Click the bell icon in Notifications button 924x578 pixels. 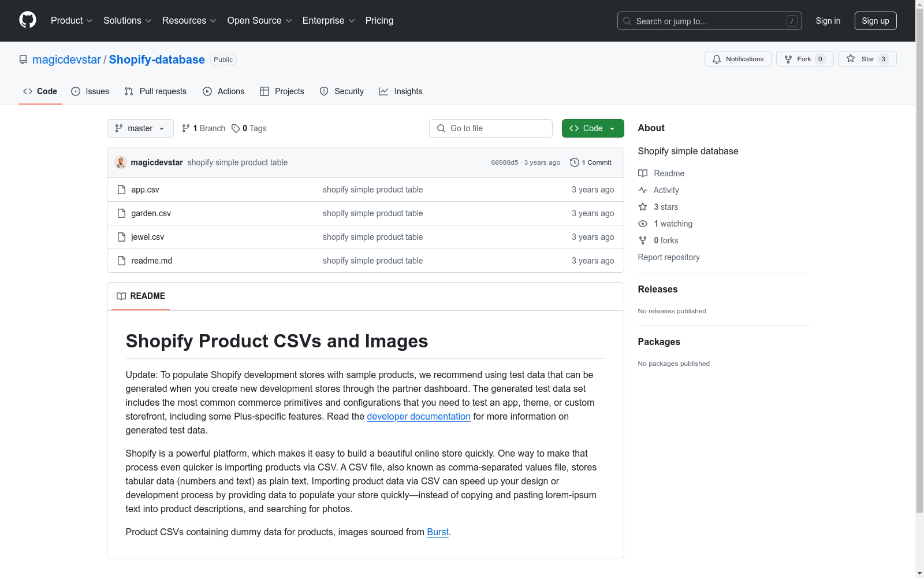(x=717, y=59)
